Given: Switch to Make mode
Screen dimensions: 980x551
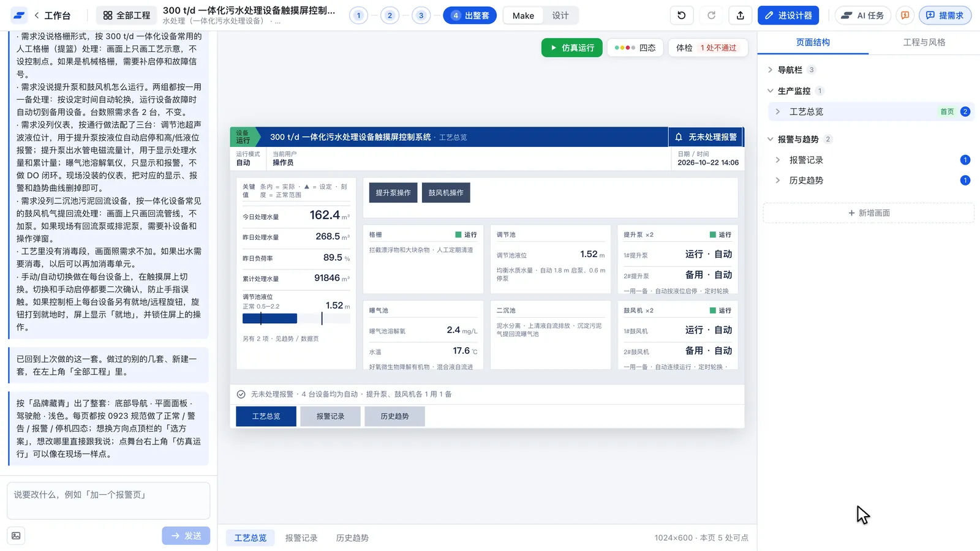Looking at the screenshot, I should click(x=523, y=15).
